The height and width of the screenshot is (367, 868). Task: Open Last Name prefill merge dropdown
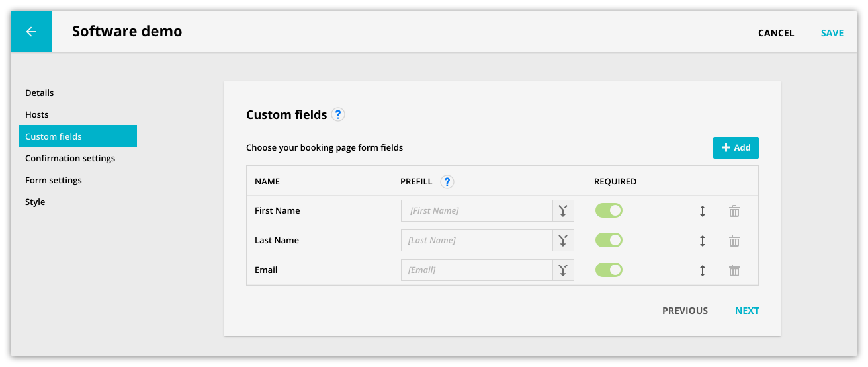coord(563,241)
